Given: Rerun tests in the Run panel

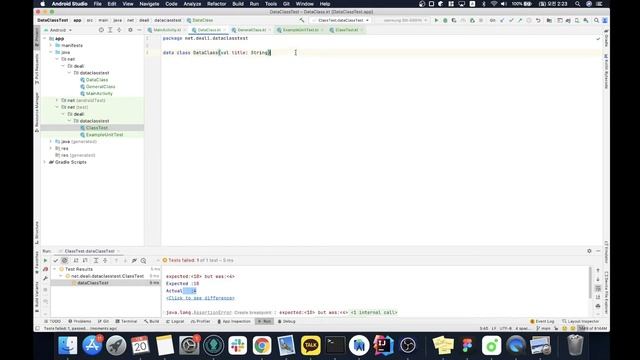Looking at the screenshot, I should click(x=45, y=260).
